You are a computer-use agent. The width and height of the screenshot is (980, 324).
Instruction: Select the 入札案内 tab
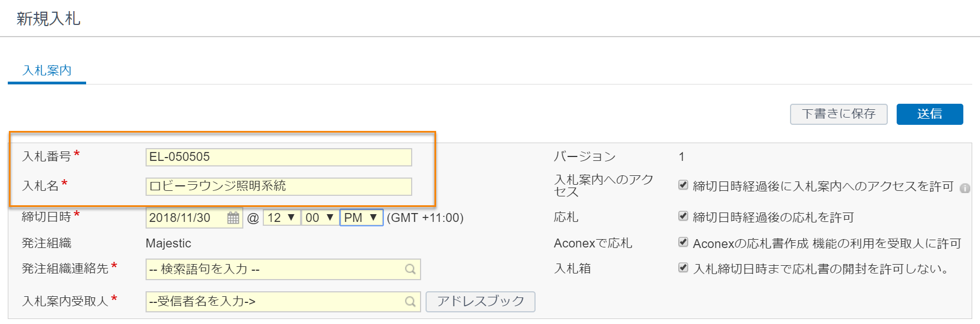tap(47, 70)
